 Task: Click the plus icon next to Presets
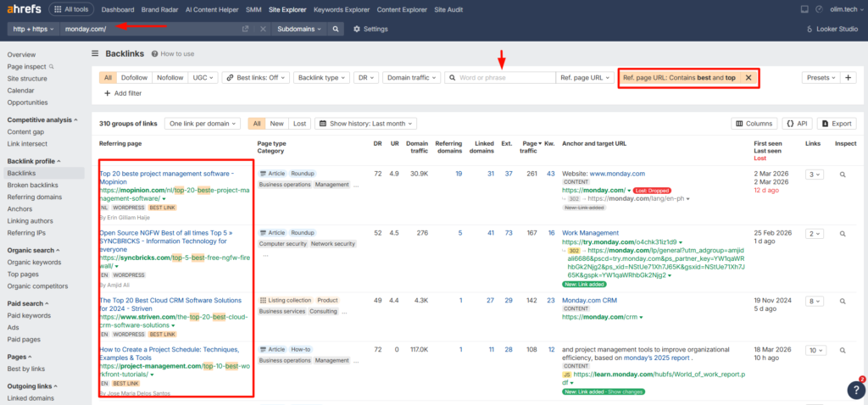(849, 77)
